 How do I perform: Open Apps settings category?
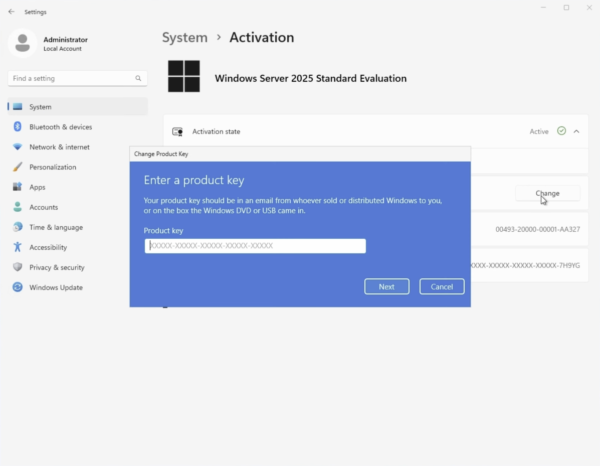click(x=77, y=187)
